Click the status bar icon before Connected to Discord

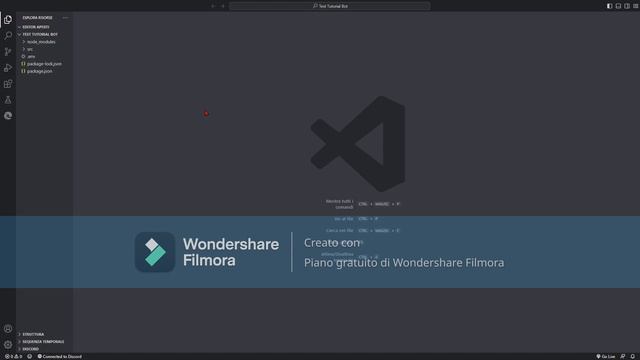pos(29,356)
